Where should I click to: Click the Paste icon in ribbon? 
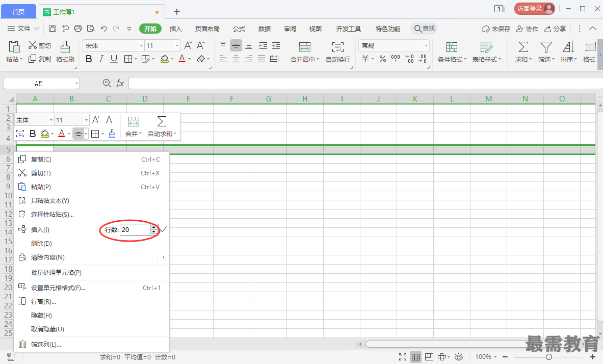click(x=14, y=47)
